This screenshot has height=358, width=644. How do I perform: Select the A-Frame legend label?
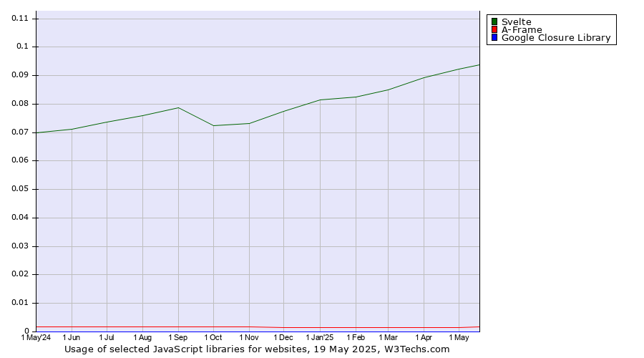coord(522,29)
